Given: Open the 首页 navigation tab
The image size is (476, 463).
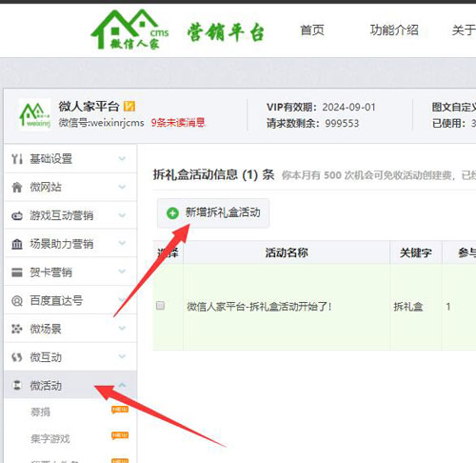Looking at the screenshot, I should coord(312,30).
